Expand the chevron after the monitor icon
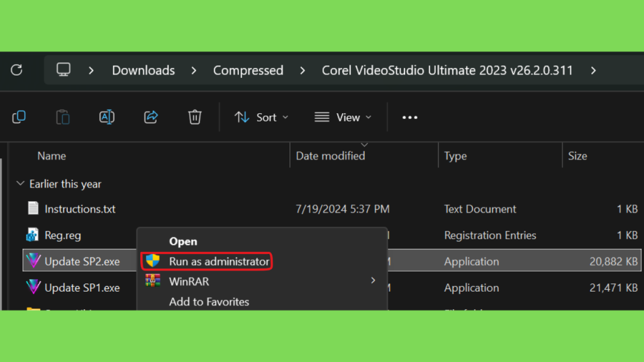The image size is (644, 362). pos(91,70)
